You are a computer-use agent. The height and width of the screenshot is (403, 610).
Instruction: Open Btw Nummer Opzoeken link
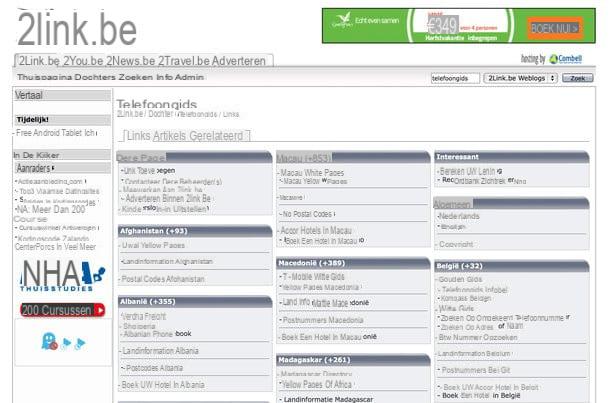pyautogui.click(x=478, y=338)
